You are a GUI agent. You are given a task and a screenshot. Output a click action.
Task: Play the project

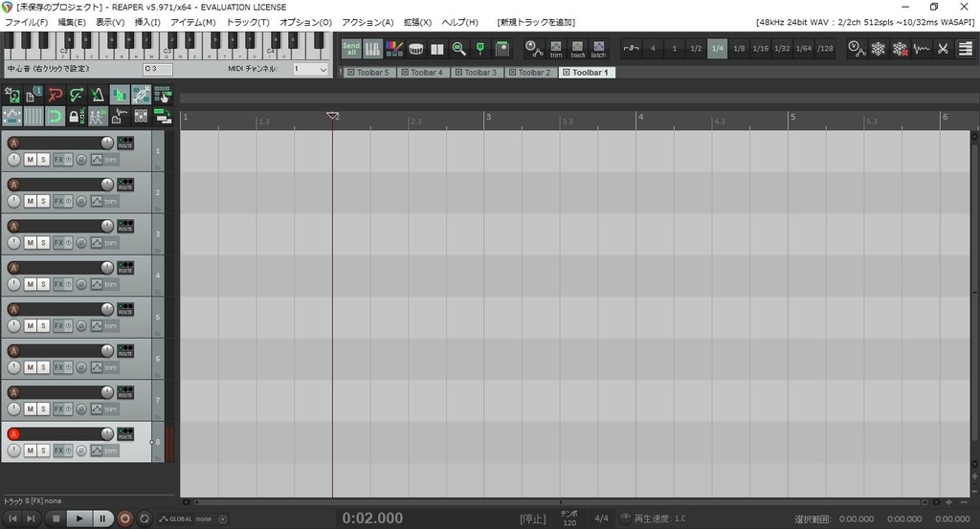pos(78,518)
